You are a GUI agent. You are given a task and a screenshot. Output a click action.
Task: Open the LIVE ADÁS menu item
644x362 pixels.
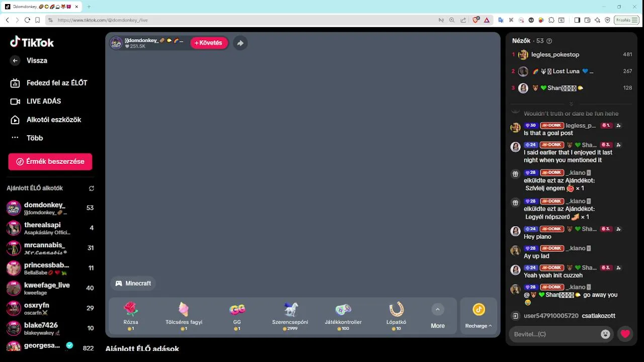[36, 101]
